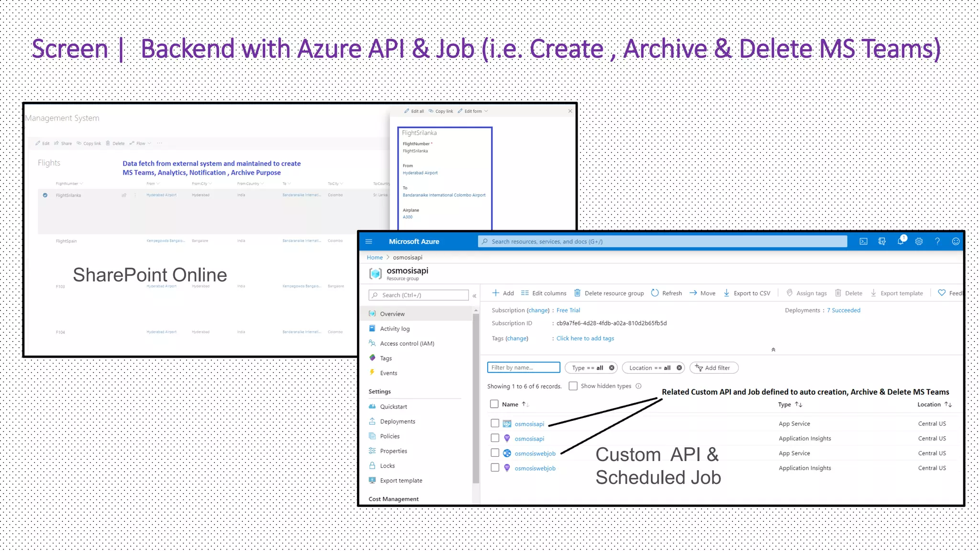Click the Filter by name field

523,367
